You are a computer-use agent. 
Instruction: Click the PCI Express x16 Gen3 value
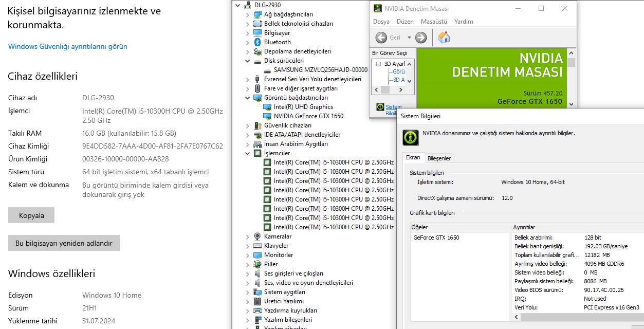[x=612, y=307]
